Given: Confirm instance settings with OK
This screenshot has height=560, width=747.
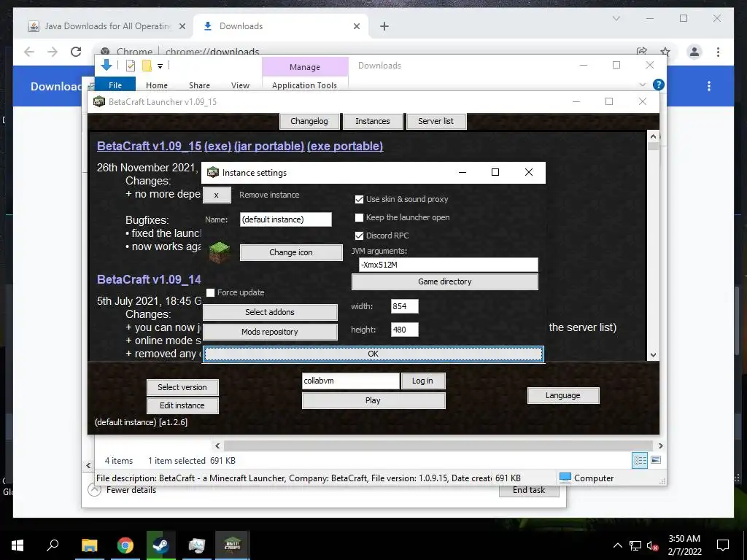Looking at the screenshot, I should [373, 354].
